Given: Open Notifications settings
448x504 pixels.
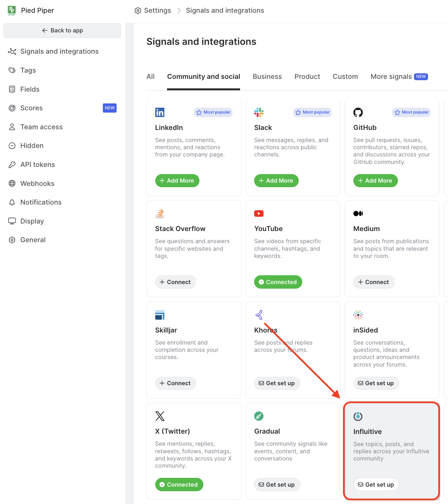Looking at the screenshot, I should 41,202.
